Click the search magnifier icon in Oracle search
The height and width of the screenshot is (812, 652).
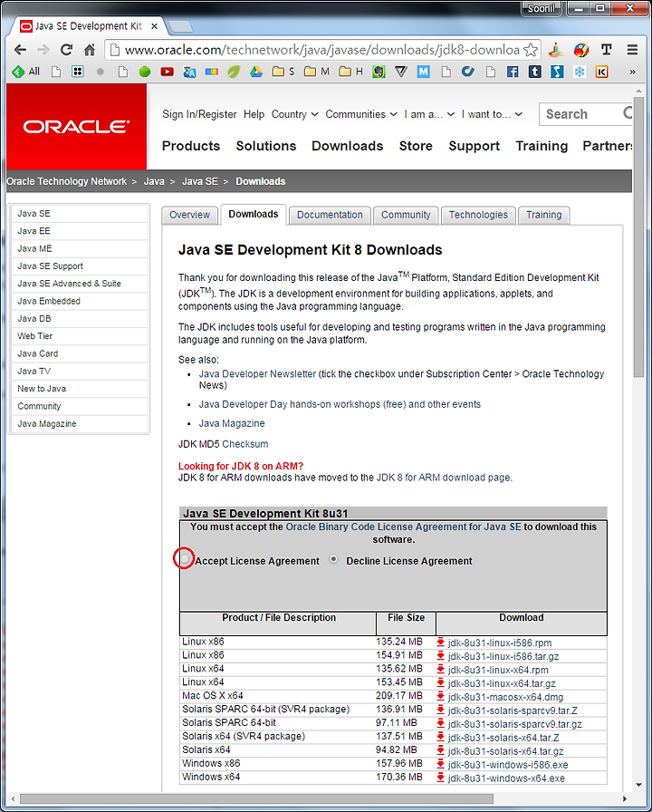[628, 113]
